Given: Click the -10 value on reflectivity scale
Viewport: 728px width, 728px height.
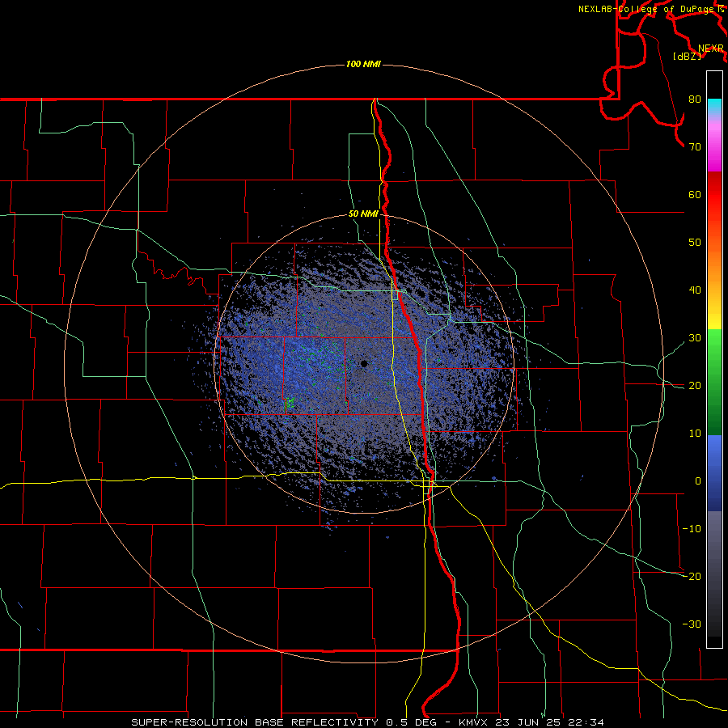Looking at the screenshot, I should click(692, 529).
